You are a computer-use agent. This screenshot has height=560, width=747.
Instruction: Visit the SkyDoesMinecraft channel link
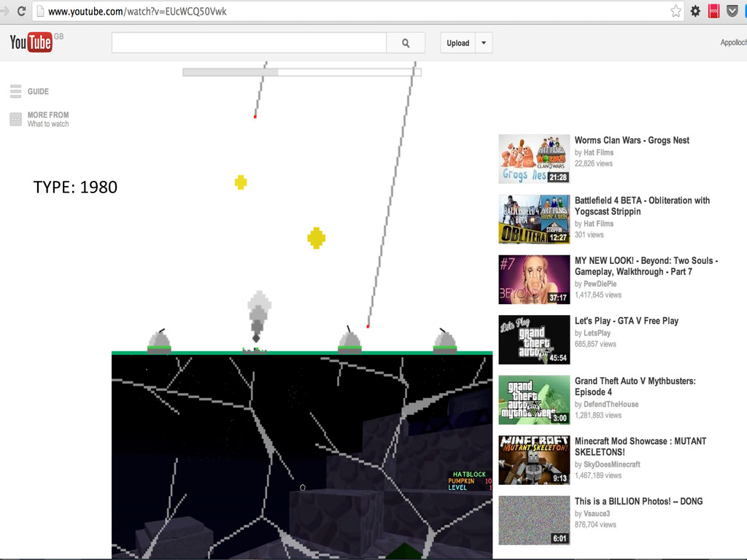click(x=612, y=464)
